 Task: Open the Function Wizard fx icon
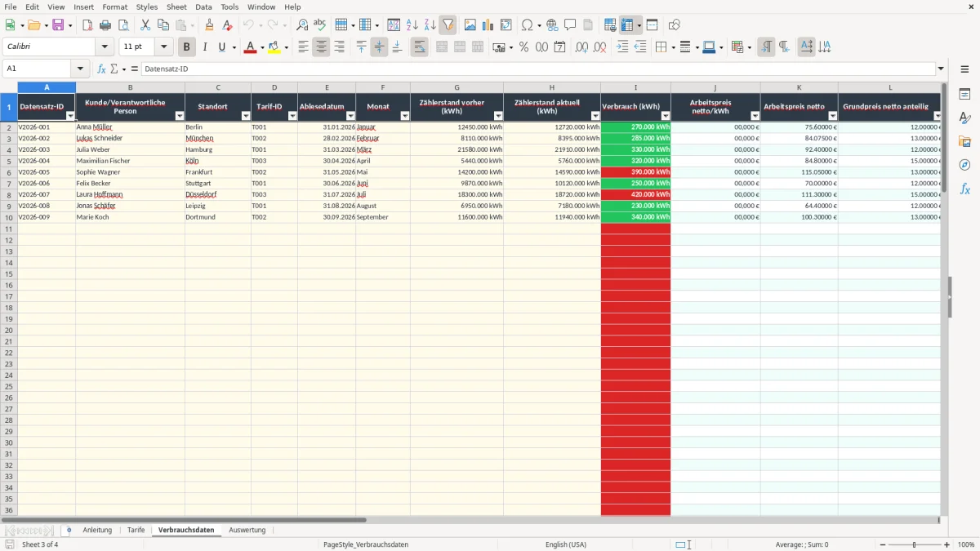tap(101, 69)
